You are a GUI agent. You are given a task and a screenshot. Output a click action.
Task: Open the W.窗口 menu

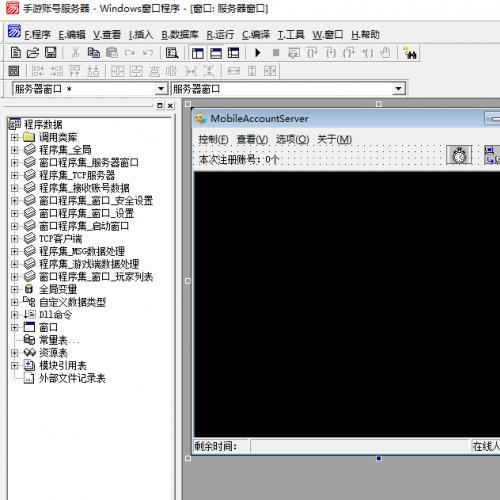tap(328, 35)
